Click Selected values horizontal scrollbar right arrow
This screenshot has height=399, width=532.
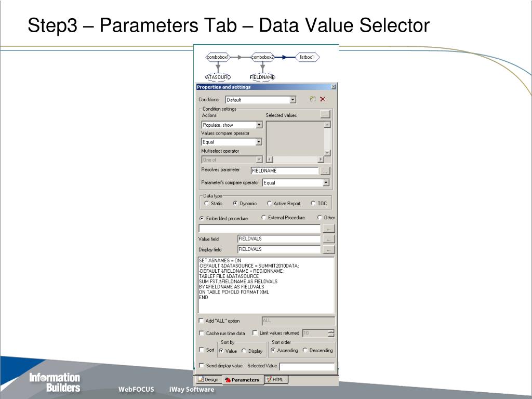[x=321, y=159]
